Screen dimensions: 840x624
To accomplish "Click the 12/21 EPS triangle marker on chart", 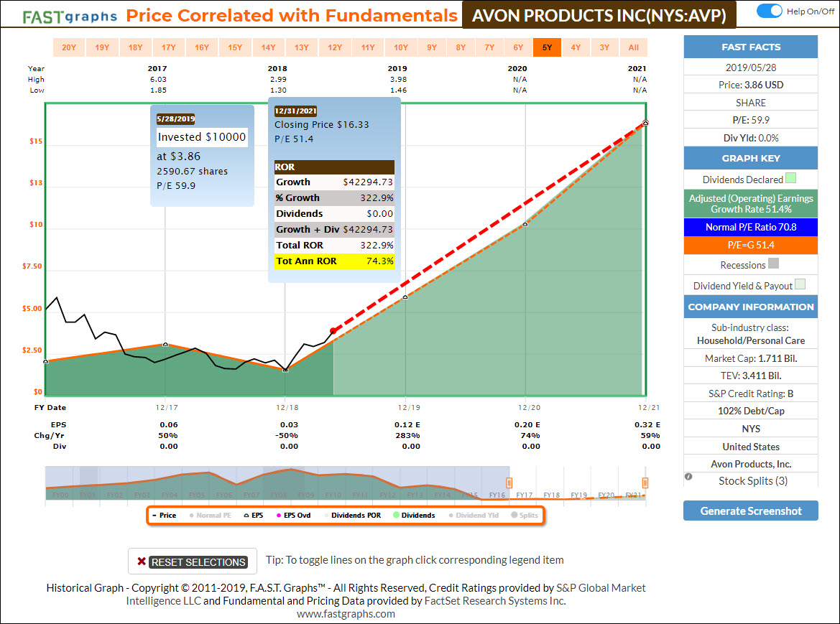I will pos(645,123).
